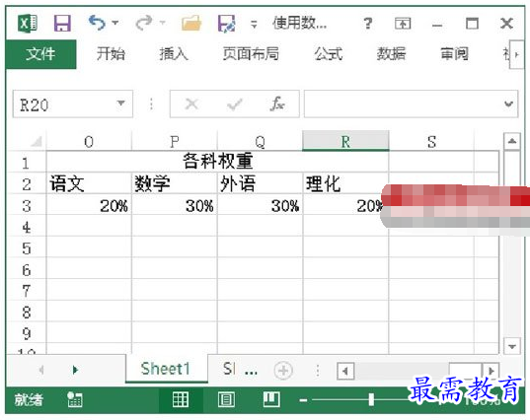Select row 8 header
The height and width of the screenshot is (420, 530).
click(x=26, y=312)
